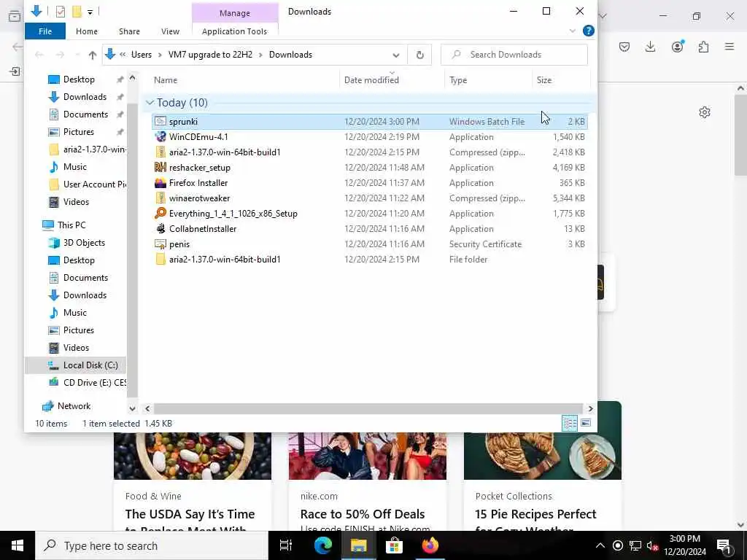Open Network in navigation pane
The width and height of the screenshot is (747, 560).
74,406
